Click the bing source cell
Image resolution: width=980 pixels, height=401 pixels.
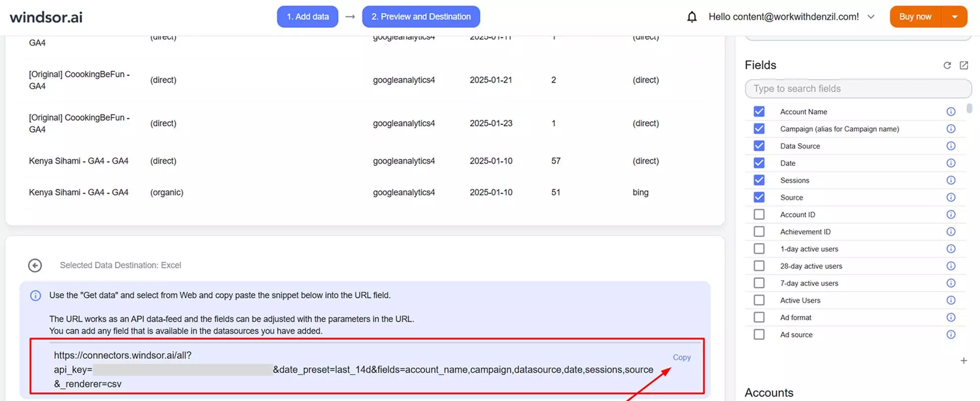pyautogui.click(x=640, y=193)
